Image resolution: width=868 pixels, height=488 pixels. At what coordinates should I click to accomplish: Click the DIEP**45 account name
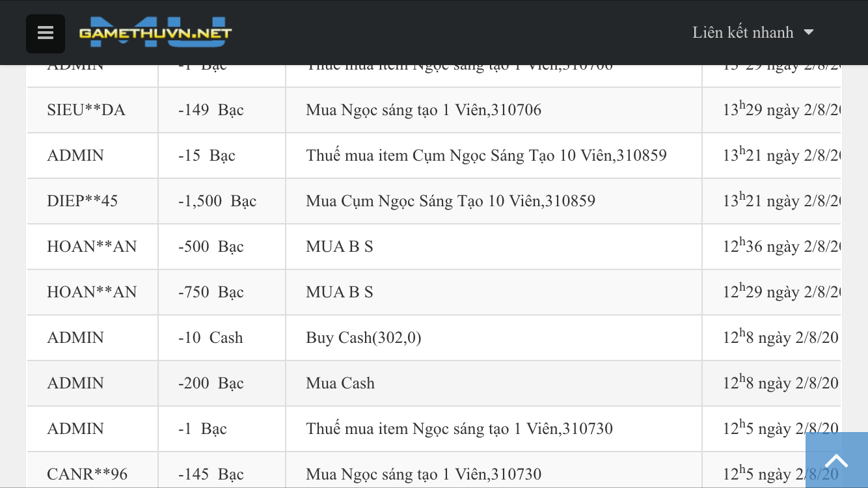(x=82, y=201)
